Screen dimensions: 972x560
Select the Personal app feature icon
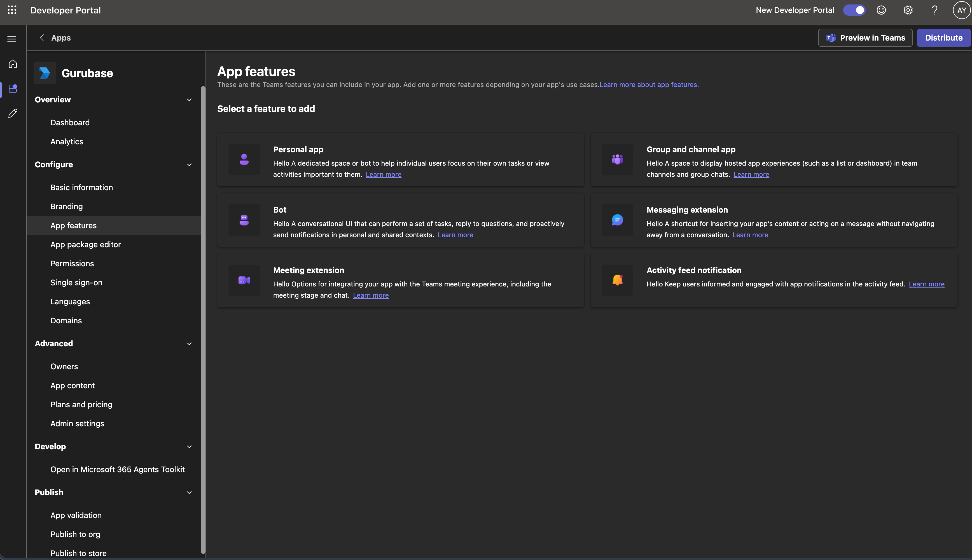click(244, 159)
